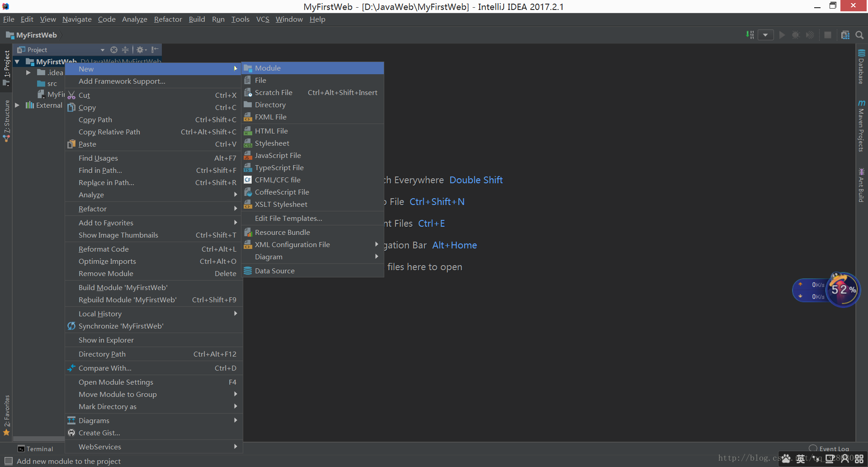Select Reformat Code entry
The image size is (868, 467).
(154, 249)
